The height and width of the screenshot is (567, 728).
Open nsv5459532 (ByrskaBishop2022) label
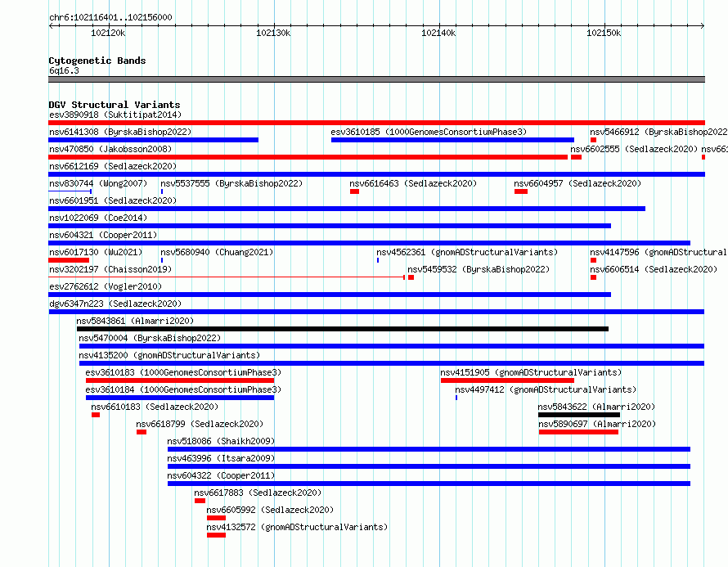point(479,269)
